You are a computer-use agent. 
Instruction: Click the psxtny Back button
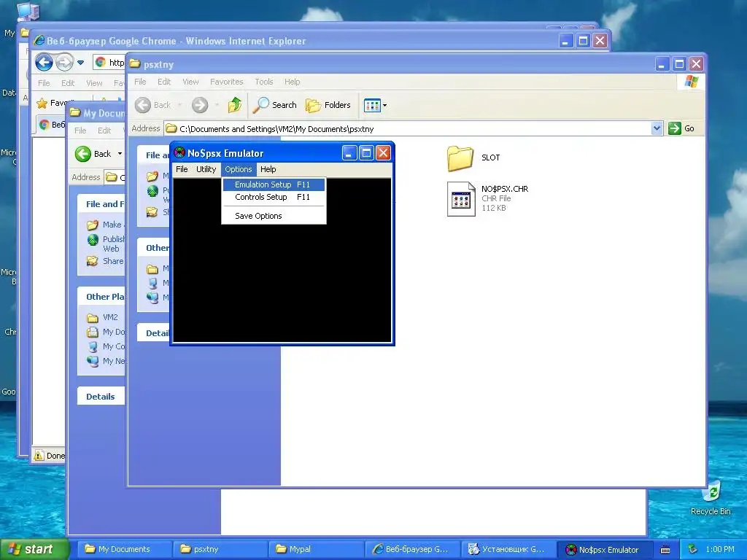pos(153,105)
